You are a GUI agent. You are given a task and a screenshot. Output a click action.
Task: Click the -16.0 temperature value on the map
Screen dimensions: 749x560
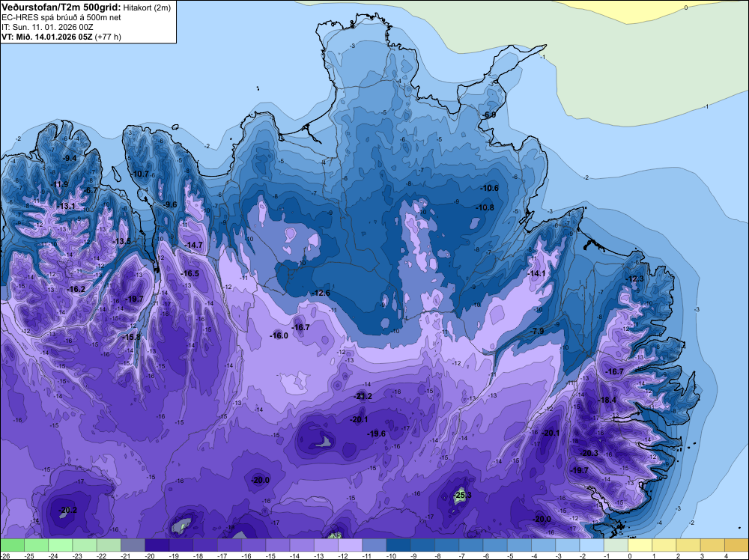pos(279,335)
